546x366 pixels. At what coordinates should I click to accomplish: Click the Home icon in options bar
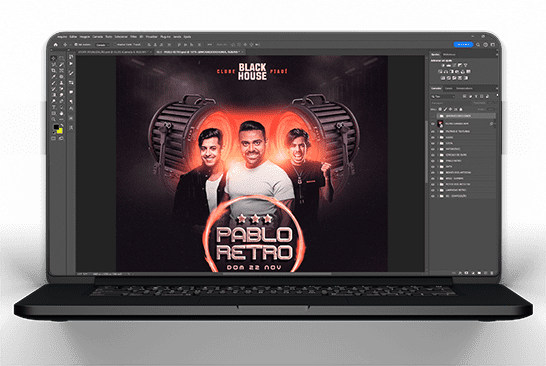tap(55, 45)
